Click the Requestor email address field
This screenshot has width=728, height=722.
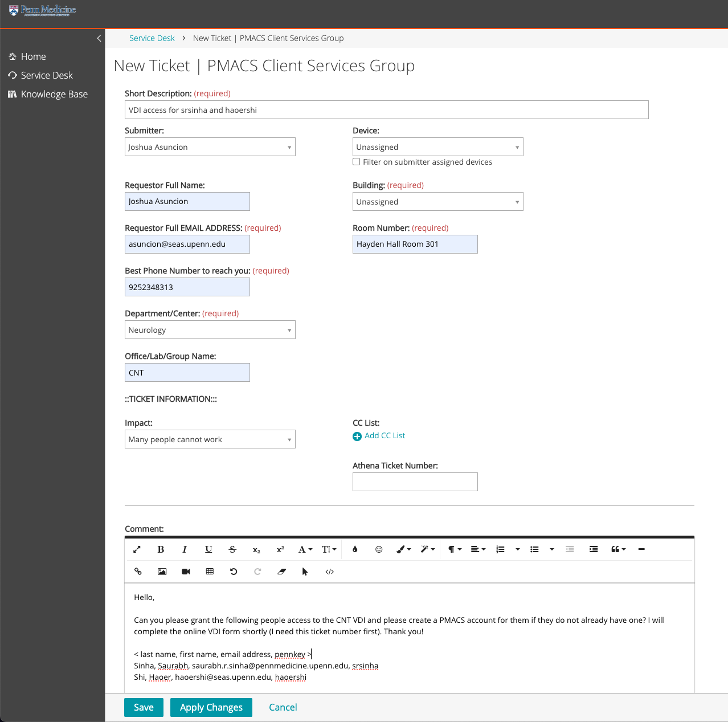point(187,244)
